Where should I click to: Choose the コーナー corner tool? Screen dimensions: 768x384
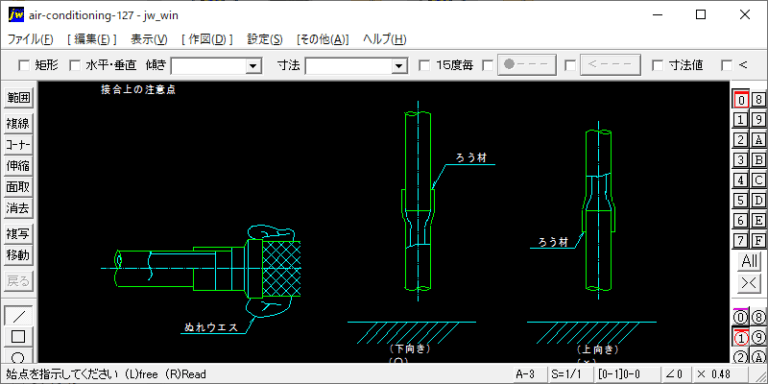[x=19, y=145]
